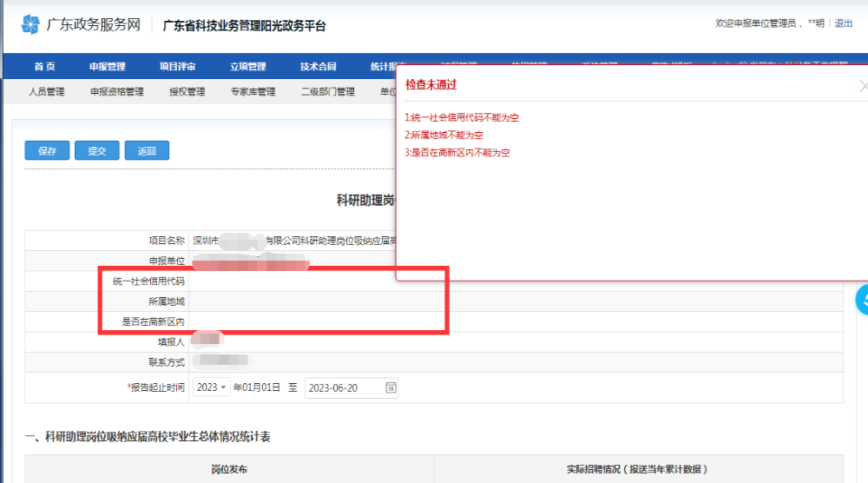868x483 pixels.
Task: Select the 项目评审 menu item
Action: point(177,67)
